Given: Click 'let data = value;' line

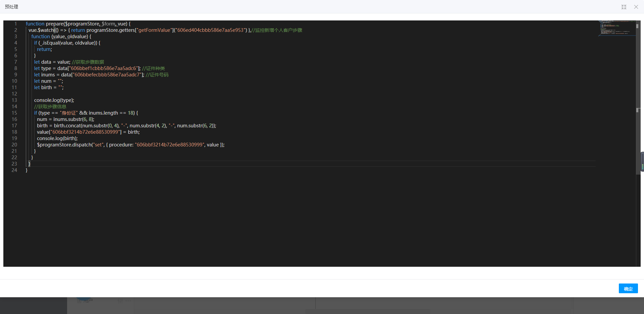Looking at the screenshot, I should pyautogui.click(x=52, y=62).
